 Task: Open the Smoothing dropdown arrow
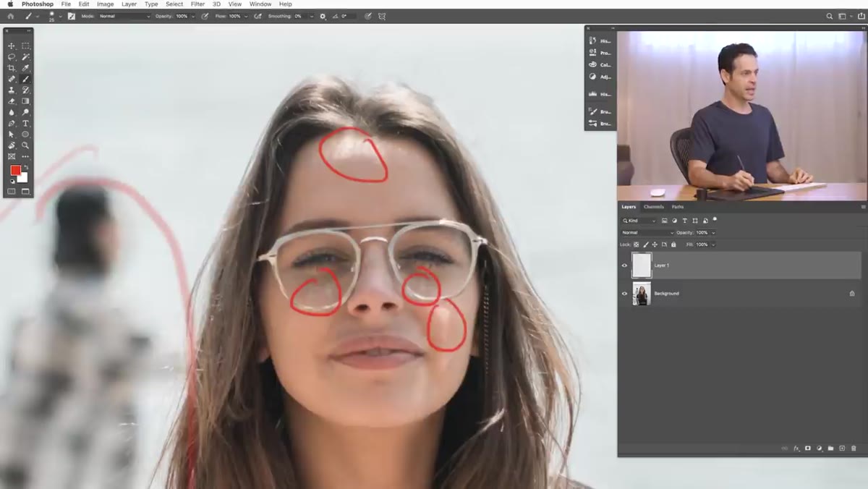pyautogui.click(x=312, y=16)
